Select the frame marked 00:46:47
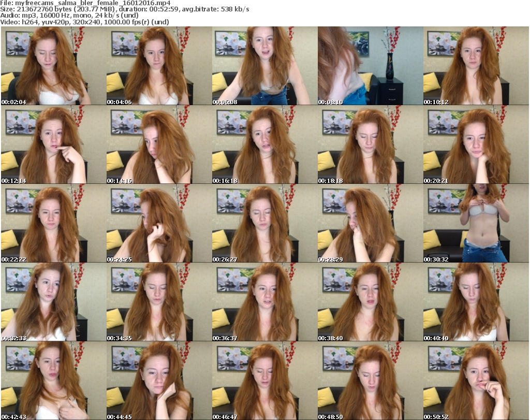Screen dimensions: 530x420 (x=264, y=381)
